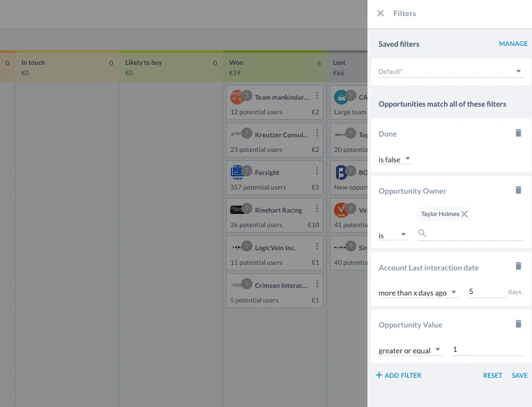Open the Opportunity Owner 'is' operator dropdown
532x407 pixels.
coord(393,236)
